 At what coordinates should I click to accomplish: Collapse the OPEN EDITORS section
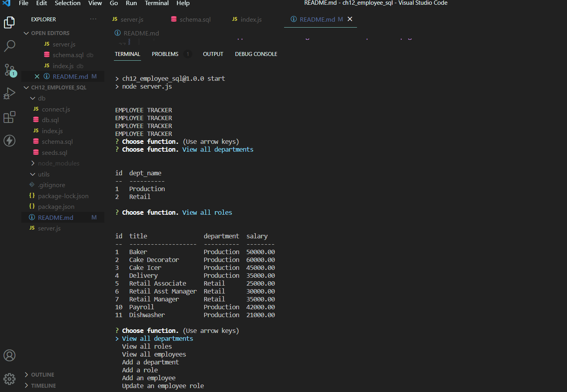click(26, 33)
